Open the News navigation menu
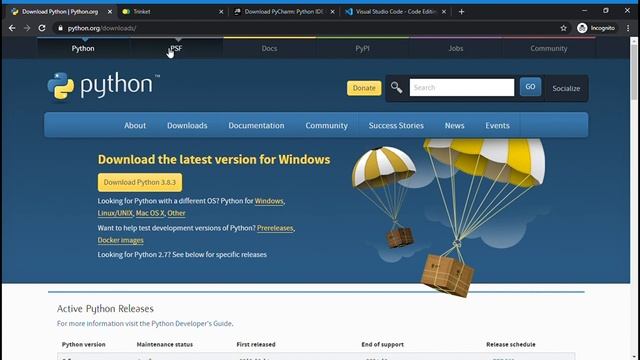 (x=454, y=125)
